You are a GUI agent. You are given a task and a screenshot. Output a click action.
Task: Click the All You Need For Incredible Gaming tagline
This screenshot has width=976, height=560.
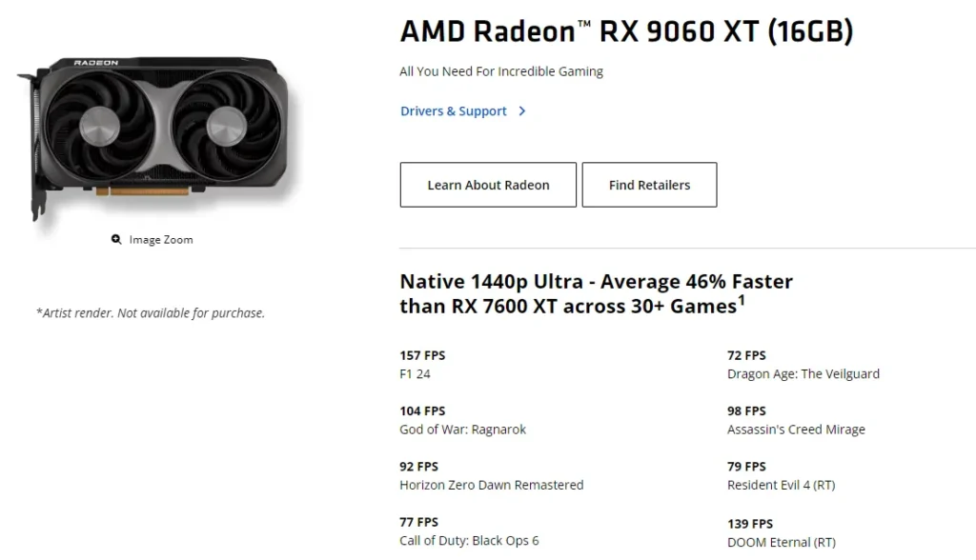pyautogui.click(x=501, y=70)
